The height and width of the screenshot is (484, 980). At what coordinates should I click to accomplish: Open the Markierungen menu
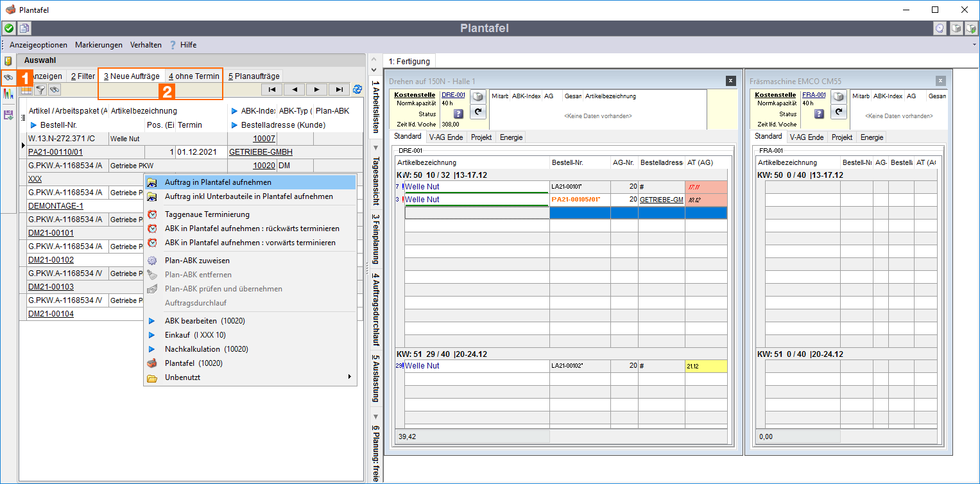tap(99, 45)
